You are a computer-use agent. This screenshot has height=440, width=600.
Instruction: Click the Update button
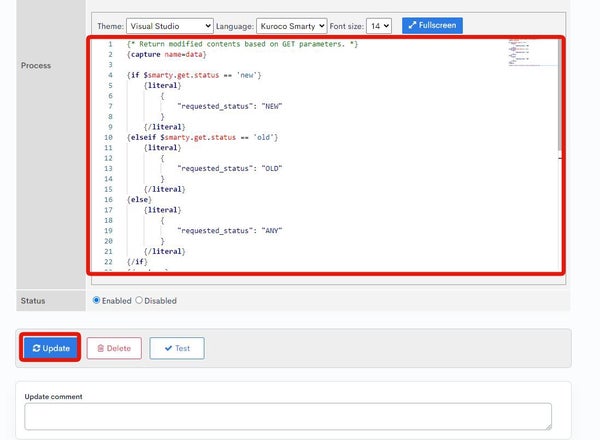(51, 348)
